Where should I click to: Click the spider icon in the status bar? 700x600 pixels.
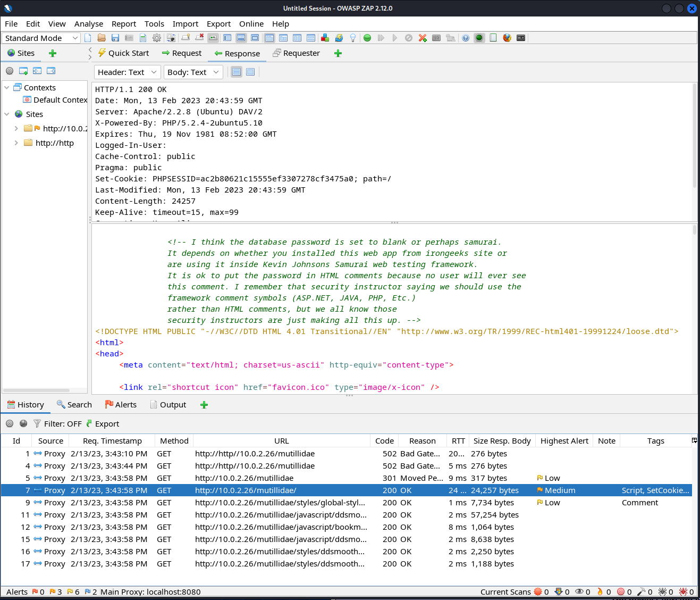click(x=662, y=591)
